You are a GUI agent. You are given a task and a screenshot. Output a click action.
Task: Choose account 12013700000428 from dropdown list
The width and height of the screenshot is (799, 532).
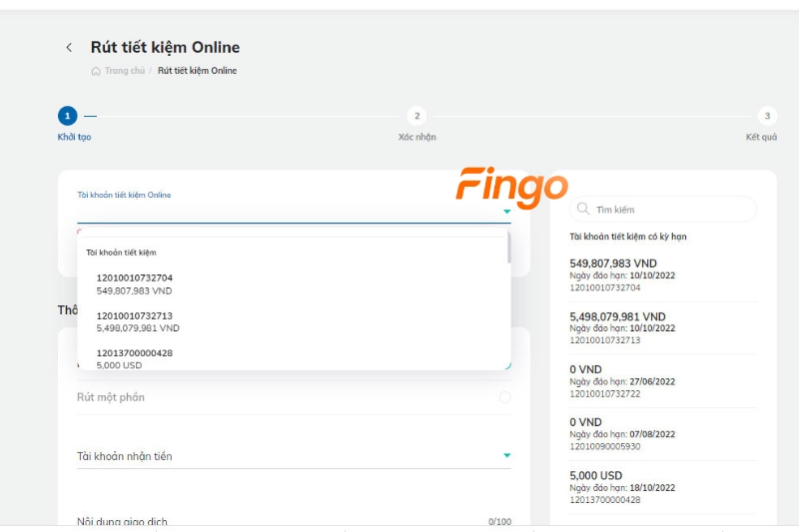pyautogui.click(x=294, y=358)
